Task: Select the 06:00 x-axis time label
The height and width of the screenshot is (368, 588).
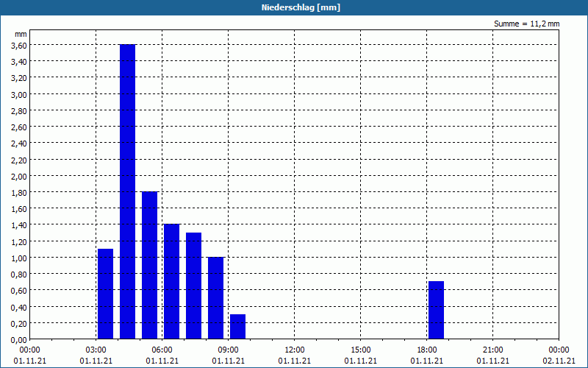Action: pos(162,350)
